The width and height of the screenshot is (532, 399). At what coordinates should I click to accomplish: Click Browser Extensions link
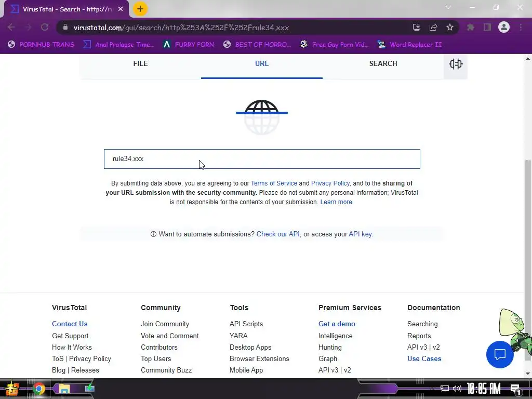click(x=259, y=358)
